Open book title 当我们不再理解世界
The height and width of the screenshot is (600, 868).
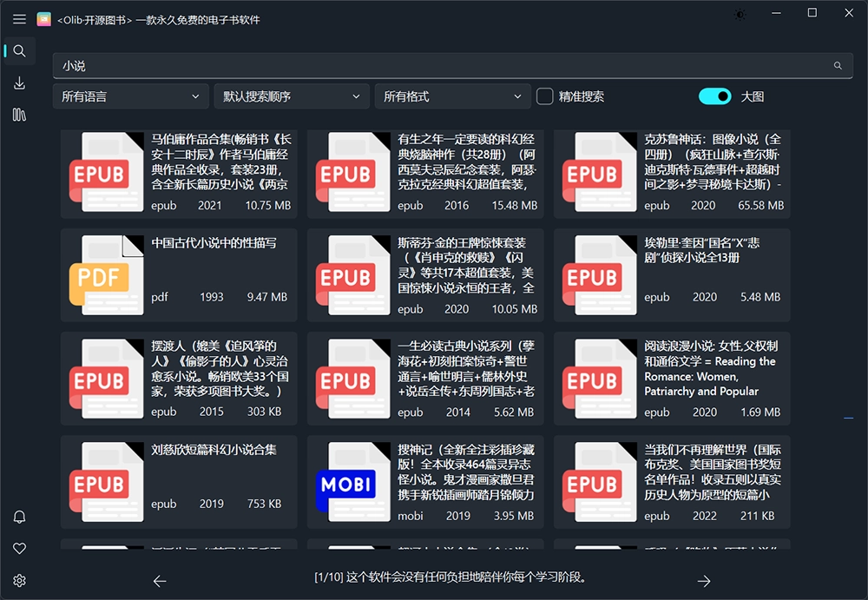[x=713, y=472]
